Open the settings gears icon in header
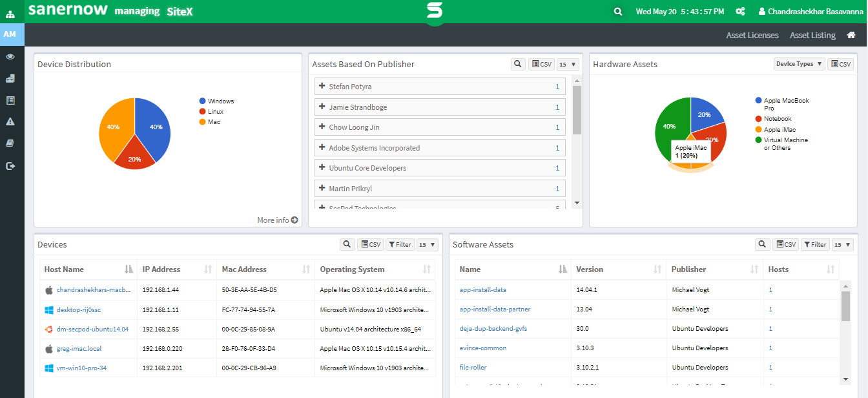The height and width of the screenshot is (398, 868). click(740, 12)
